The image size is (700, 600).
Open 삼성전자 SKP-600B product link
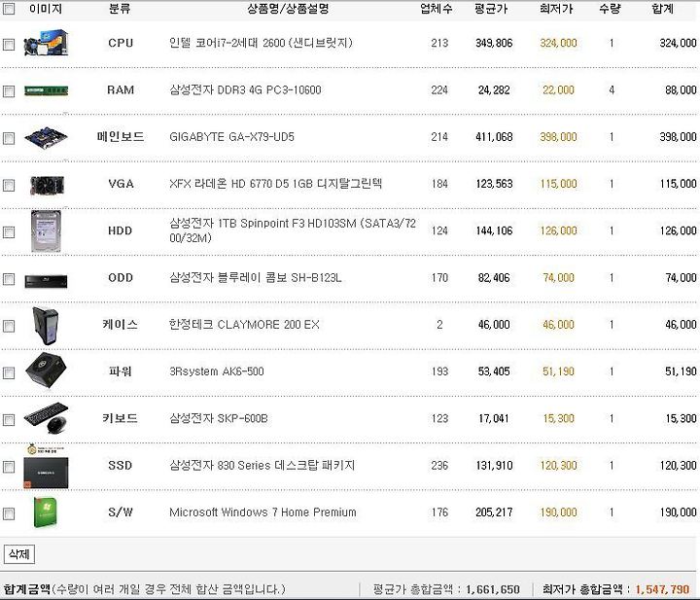pyautogui.click(x=219, y=418)
